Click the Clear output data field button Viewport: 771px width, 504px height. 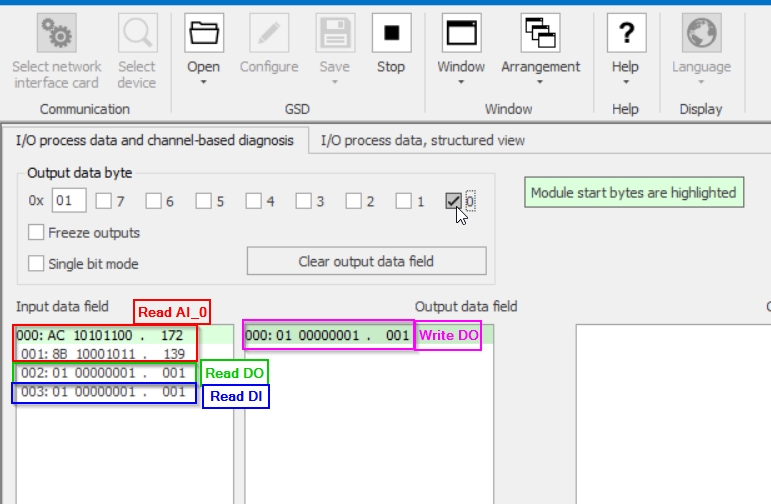(x=366, y=262)
